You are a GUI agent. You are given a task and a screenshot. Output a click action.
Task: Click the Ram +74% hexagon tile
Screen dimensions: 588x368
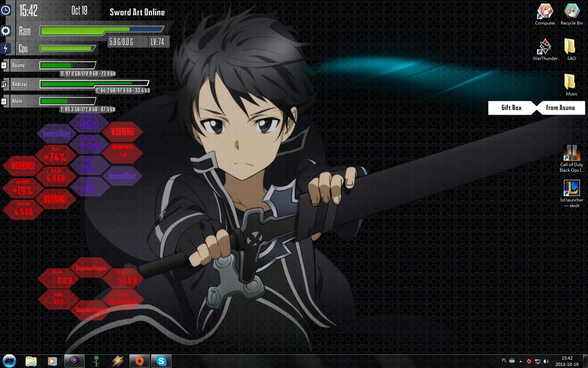pos(55,155)
